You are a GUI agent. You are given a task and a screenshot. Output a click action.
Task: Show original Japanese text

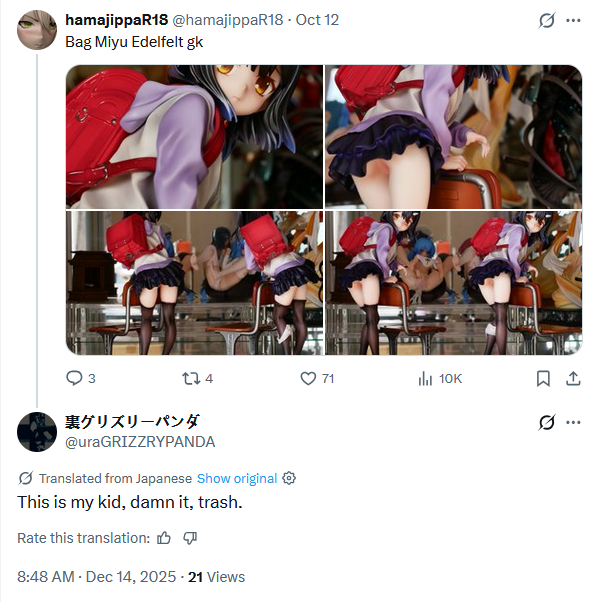point(237,478)
